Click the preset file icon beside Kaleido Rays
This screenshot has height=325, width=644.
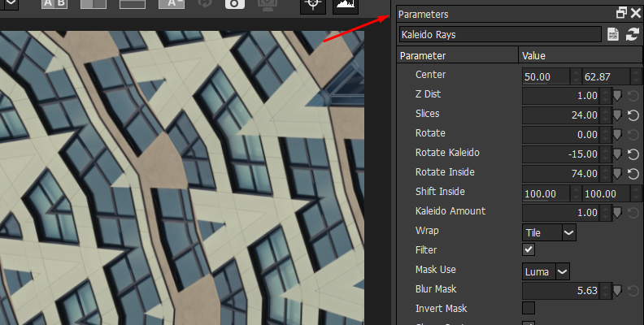614,35
